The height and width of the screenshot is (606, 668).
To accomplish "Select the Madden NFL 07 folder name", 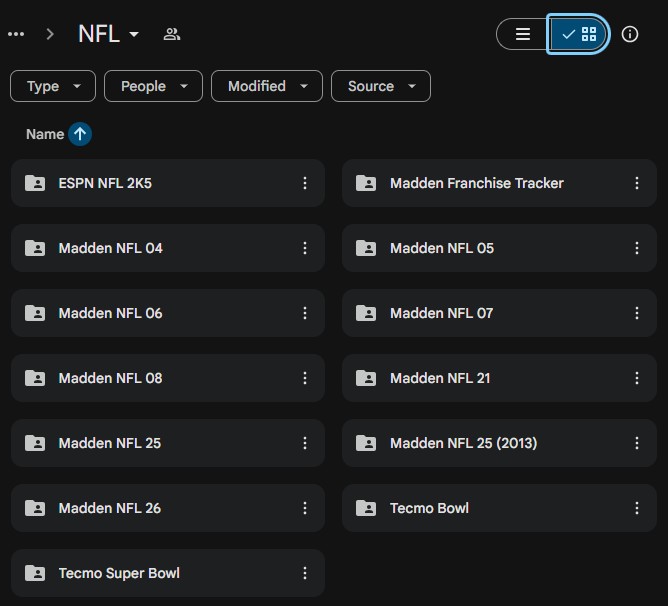I will tap(441, 313).
